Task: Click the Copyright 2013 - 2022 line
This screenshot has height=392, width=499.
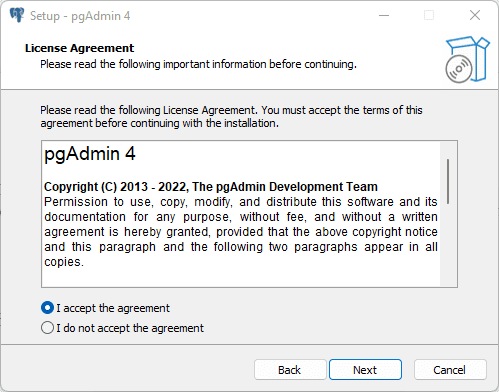Action: [211, 187]
